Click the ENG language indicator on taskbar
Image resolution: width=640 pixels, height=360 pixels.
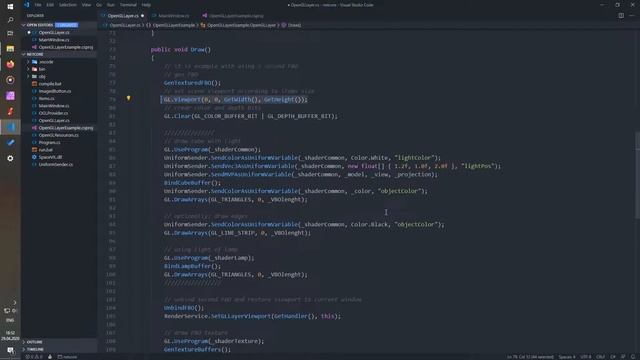click(x=10, y=320)
